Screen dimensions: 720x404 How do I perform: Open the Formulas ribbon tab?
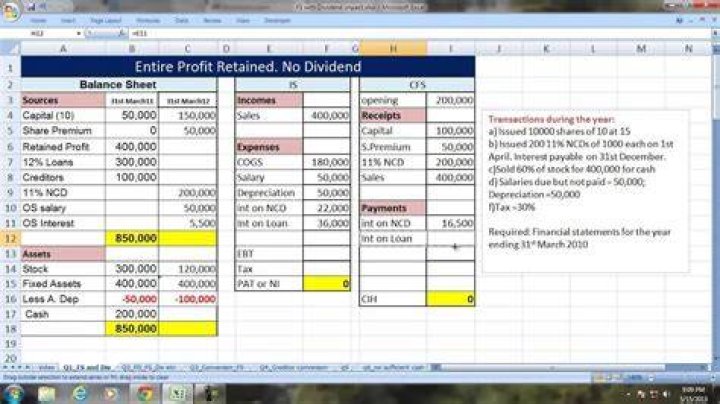(148, 21)
